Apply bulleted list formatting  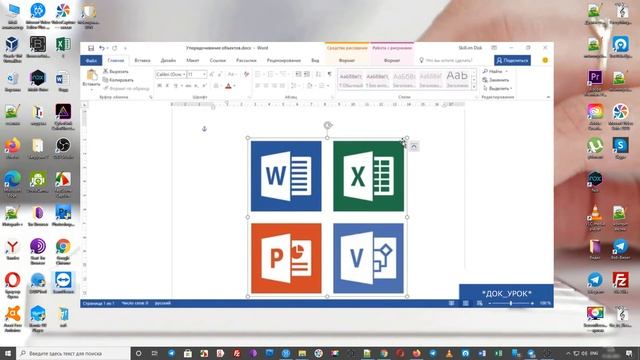click(x=259, y=74)
